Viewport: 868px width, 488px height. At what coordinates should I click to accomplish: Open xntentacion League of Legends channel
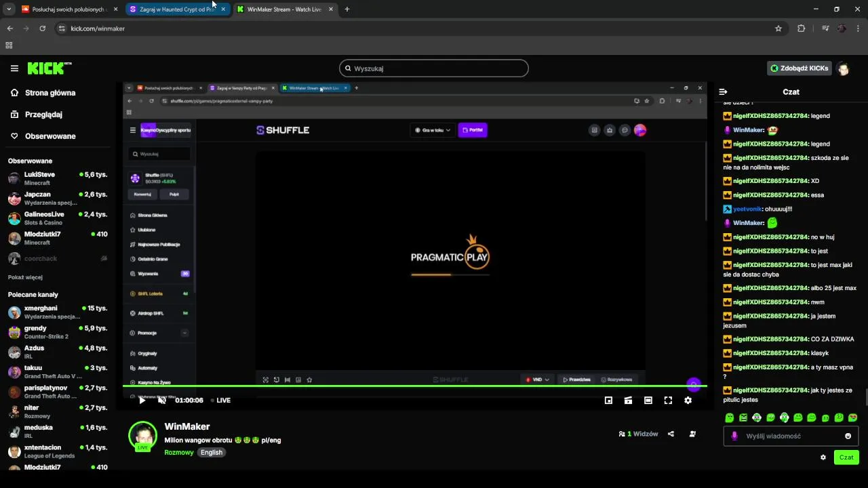pyautogui.click(x=58, y=451)
